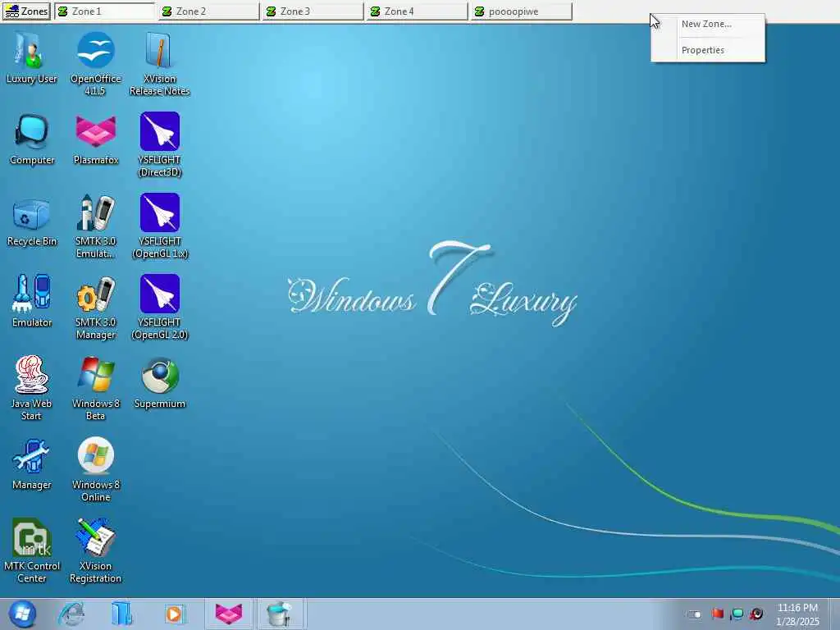Click the red flag tray icon

[718, 614]
